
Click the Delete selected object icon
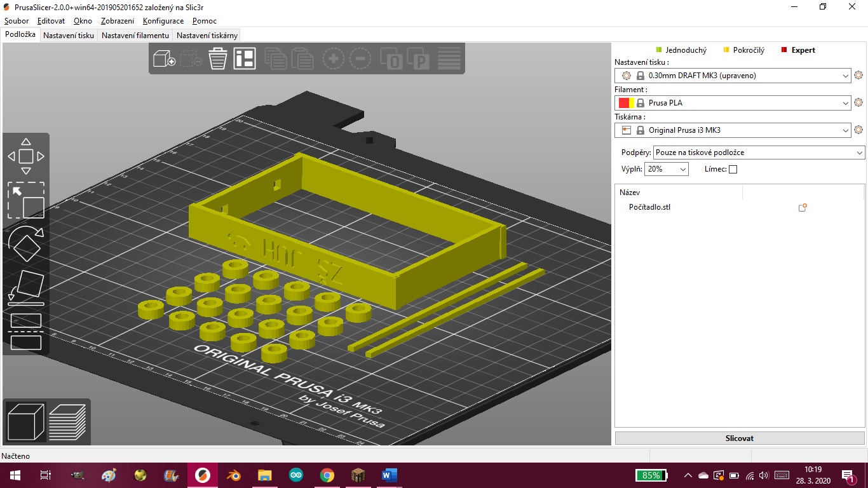click(191, 58)
